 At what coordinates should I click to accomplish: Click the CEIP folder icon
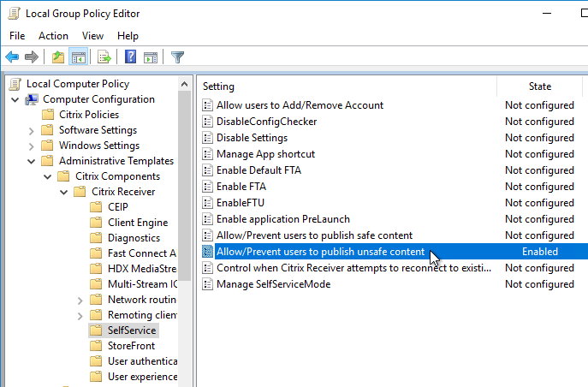96,207
